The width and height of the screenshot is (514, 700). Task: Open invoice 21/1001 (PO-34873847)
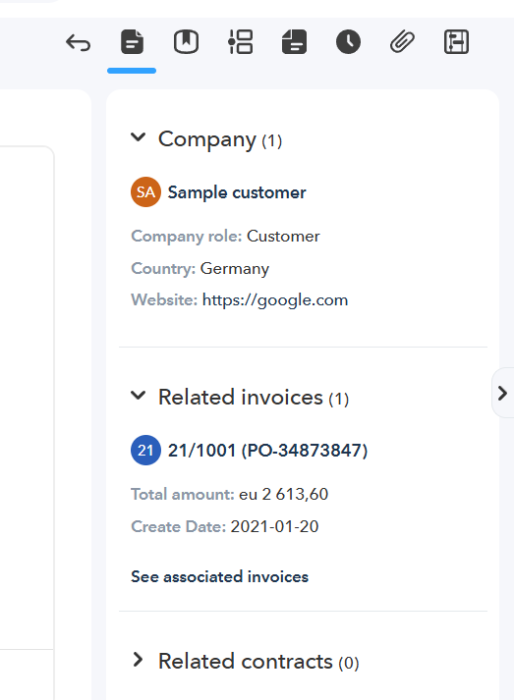tap(267, 450)
